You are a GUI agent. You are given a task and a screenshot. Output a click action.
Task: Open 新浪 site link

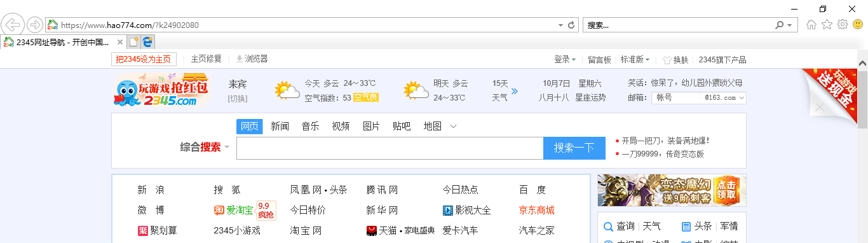click(151, 190)
